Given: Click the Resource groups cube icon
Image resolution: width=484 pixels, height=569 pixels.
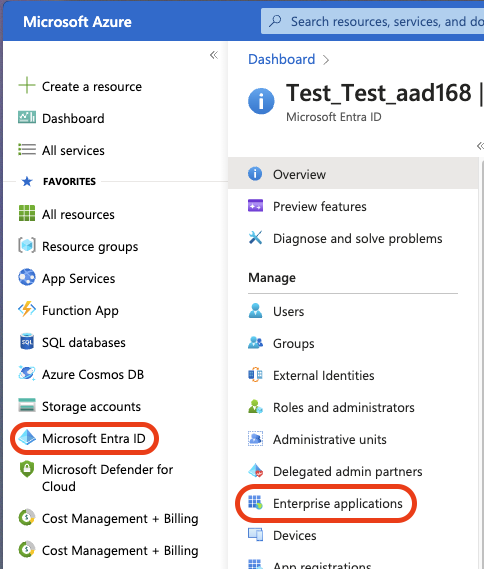Looking at the screenshot, I should (27, 246).
